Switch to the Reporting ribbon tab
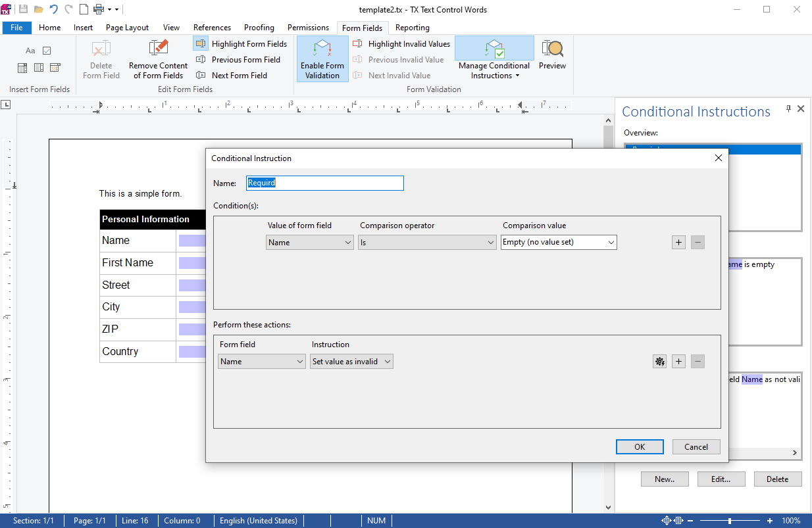 click(413, 28)
